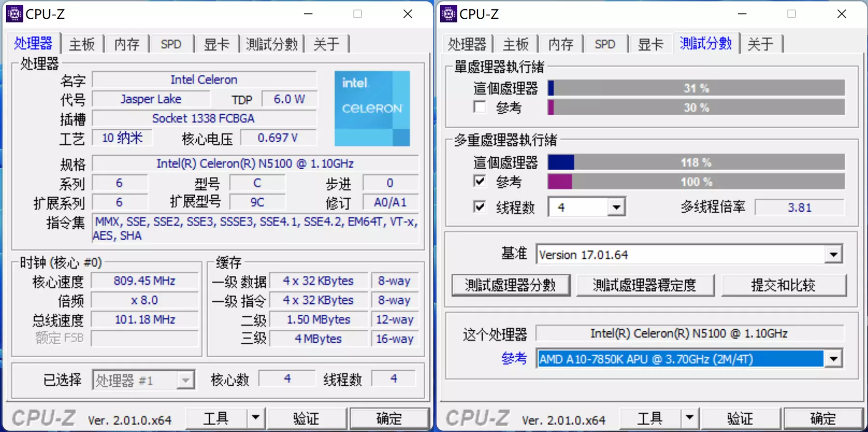
Task: Uncheck multi-thread 參考 checkbox
Action: 480,181
